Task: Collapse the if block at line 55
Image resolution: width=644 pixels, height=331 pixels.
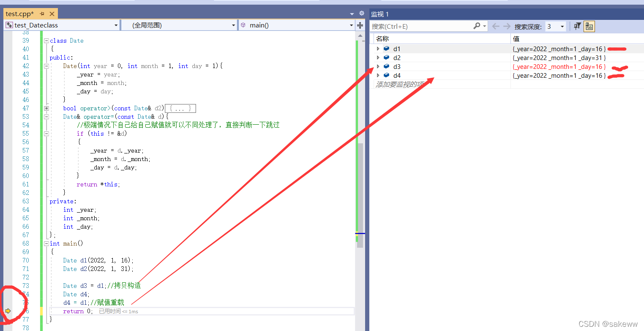Action: click(46, 134)
